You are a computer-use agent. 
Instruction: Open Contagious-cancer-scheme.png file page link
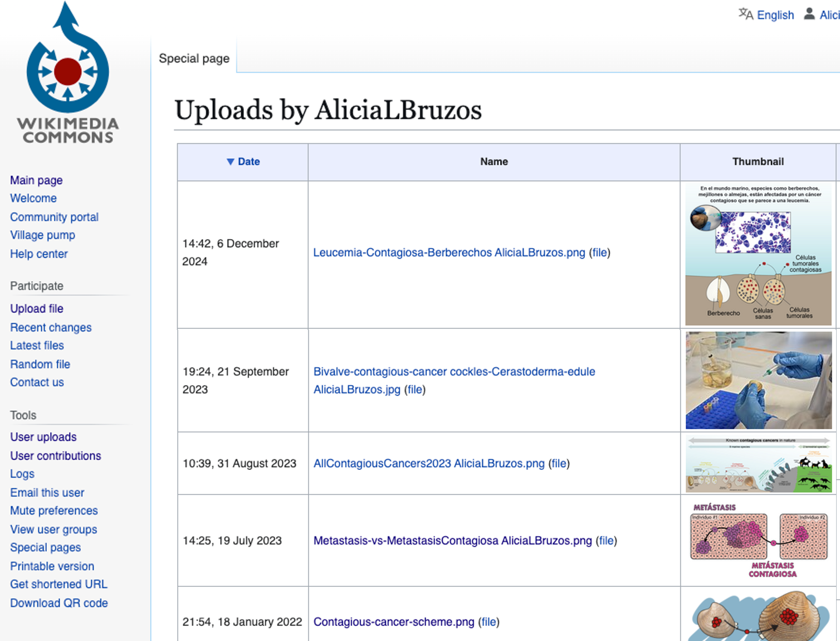click(394, 622)
